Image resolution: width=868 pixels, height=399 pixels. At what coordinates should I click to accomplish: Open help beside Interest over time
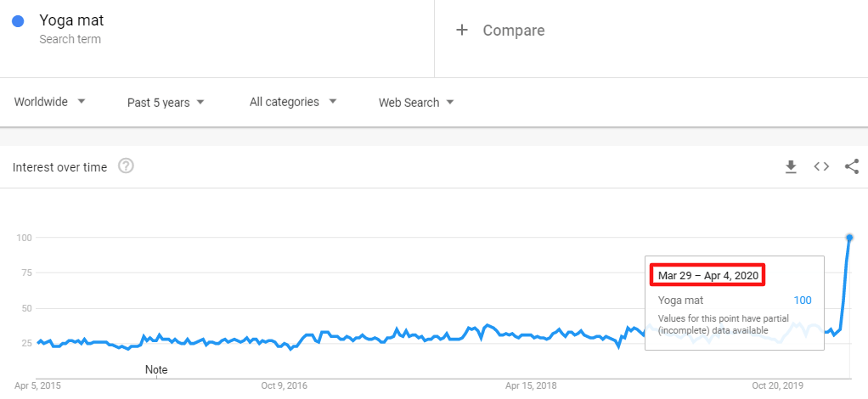[x=126, y=166]
